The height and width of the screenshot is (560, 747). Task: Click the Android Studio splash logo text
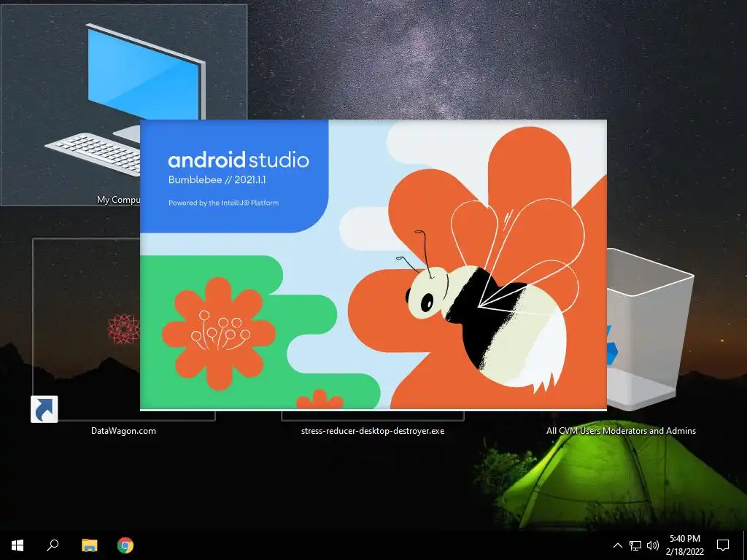[x=239, y=160]
